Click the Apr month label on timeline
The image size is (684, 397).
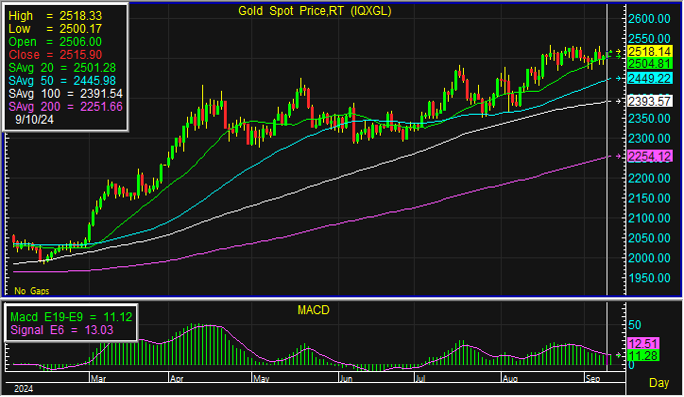(x=177, y=378)
